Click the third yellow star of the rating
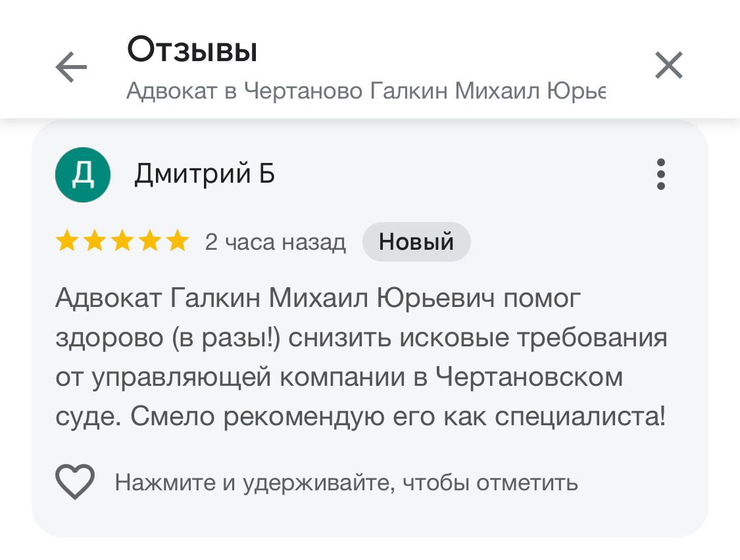 coord(122,242)
